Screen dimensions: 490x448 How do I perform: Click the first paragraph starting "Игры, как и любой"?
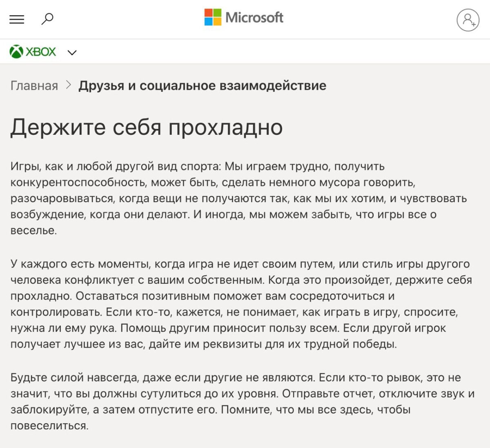[237, 198]
